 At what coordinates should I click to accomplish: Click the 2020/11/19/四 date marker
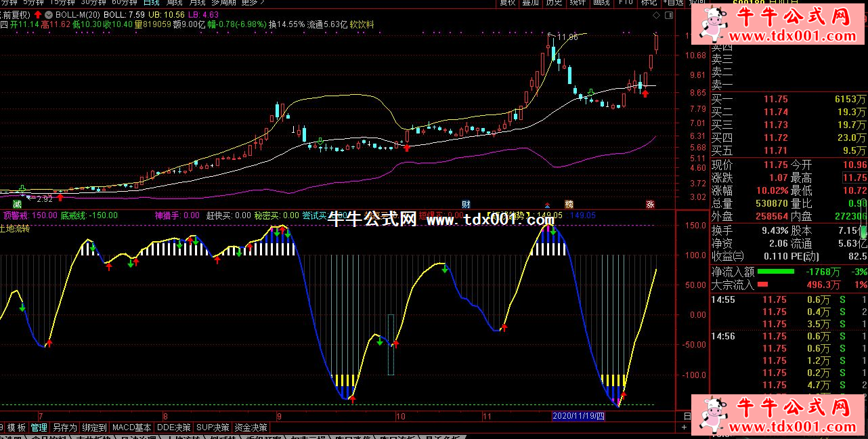[x=578, y=416]
